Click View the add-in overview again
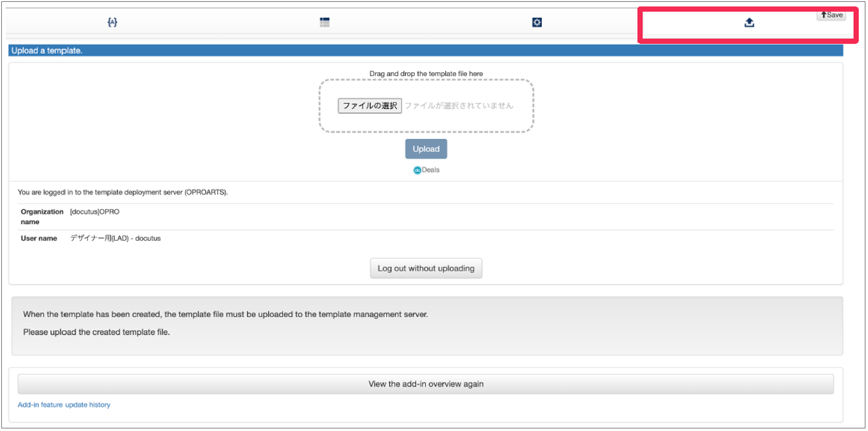 click(426, 384)
